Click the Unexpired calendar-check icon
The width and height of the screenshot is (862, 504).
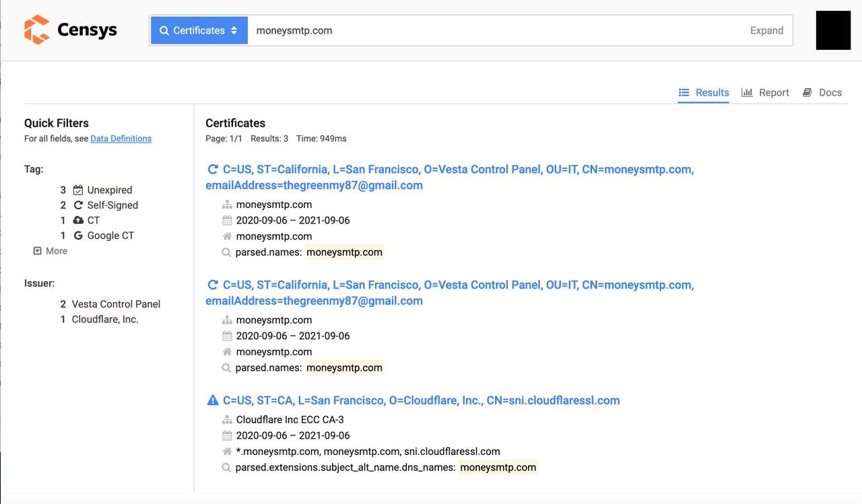(x=78, y=190)
